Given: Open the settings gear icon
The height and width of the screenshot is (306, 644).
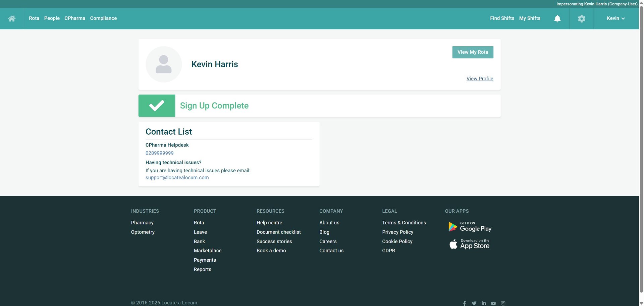Looking at the screenshot, I should coord(581,18).
